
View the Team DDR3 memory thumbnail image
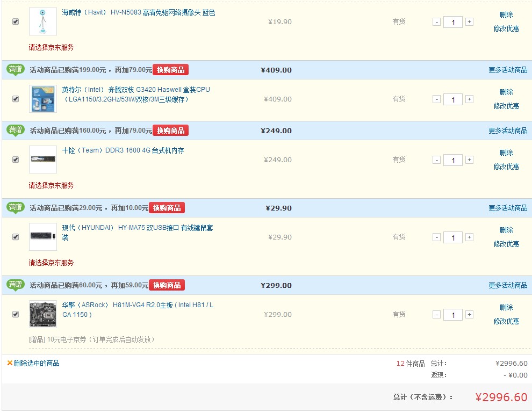[43, 160]
